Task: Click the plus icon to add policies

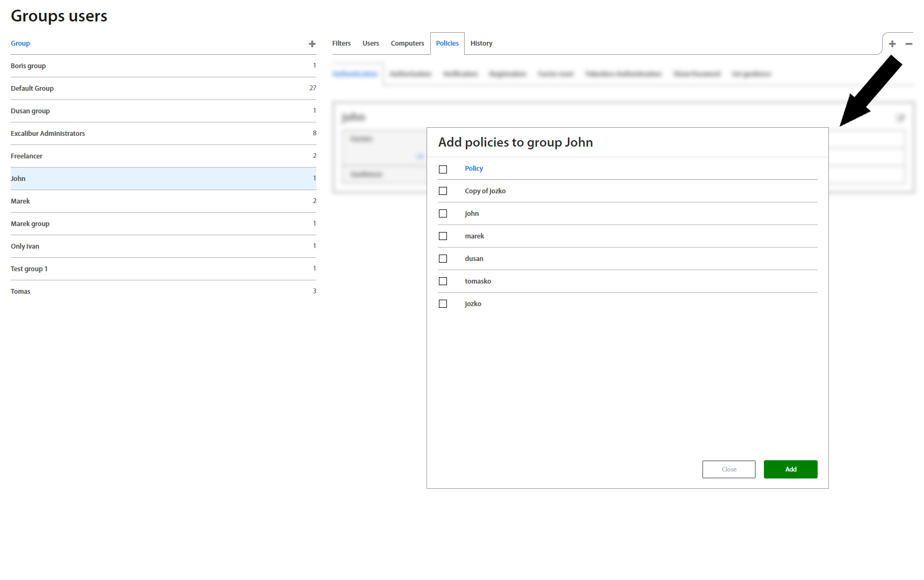Action: (x=892, y=44)
